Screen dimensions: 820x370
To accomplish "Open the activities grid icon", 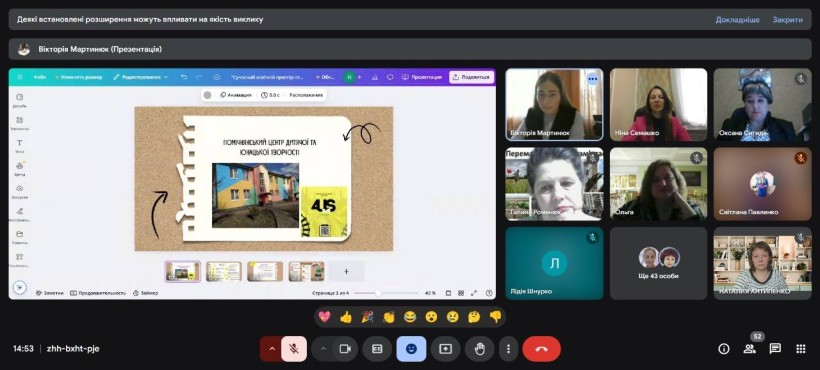I will 801,349.
